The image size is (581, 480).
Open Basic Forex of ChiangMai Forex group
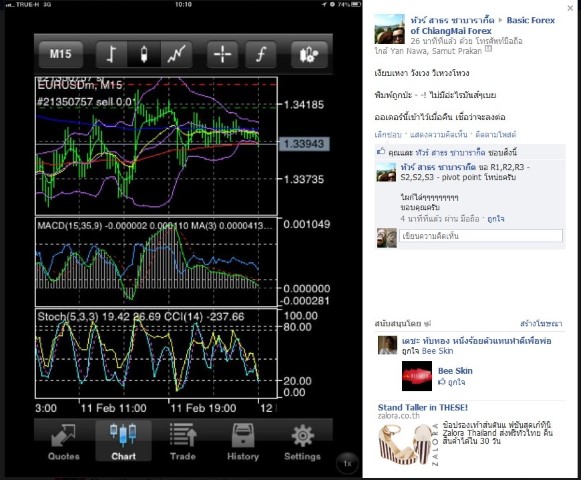click(482, 26)
